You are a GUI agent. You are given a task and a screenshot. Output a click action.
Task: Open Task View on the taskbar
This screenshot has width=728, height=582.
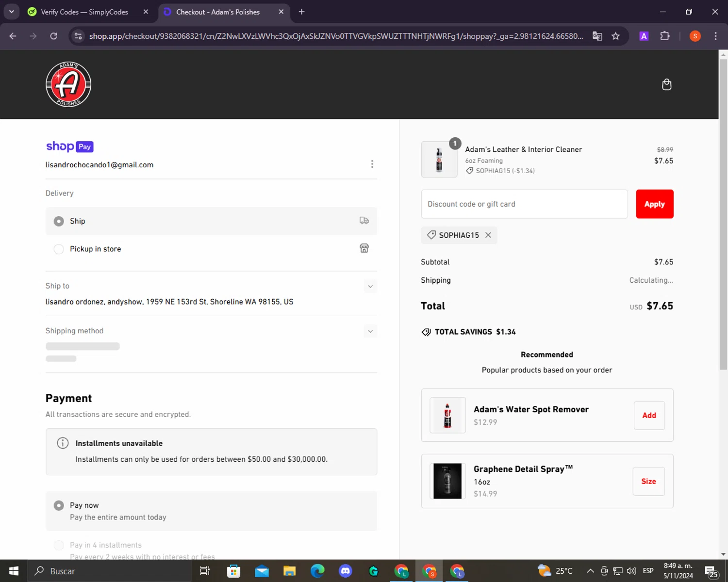pyautogui.click(x=205, y=571)
